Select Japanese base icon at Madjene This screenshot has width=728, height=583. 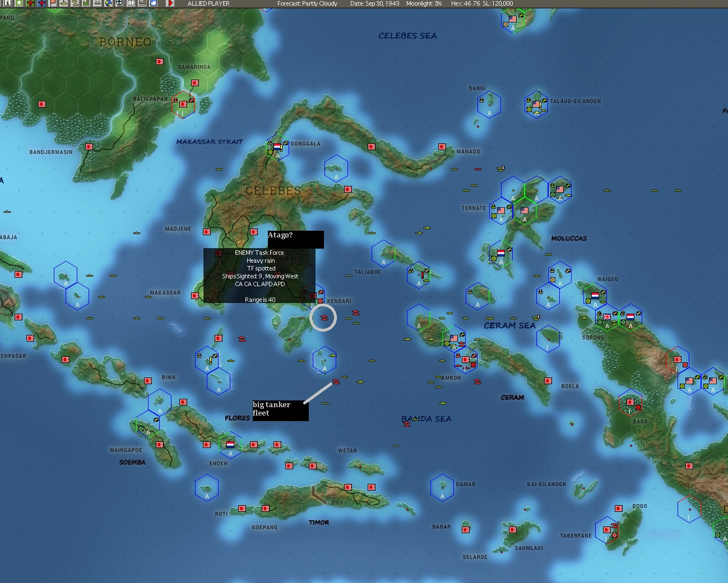207,232
